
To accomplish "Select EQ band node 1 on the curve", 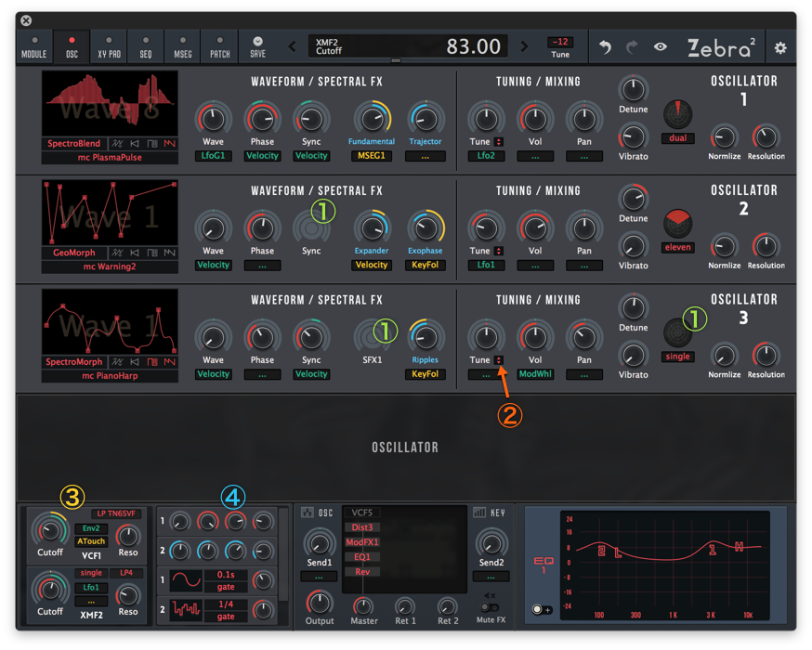I will tap(713, 550).
